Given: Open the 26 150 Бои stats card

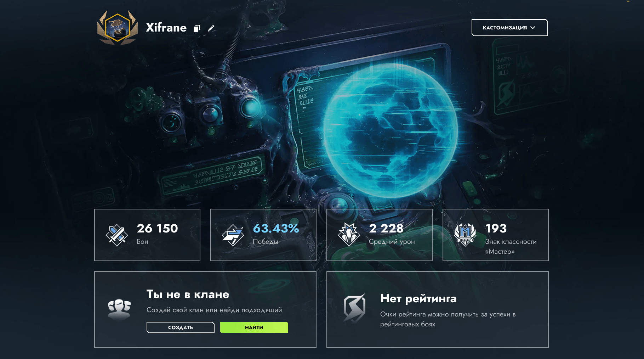Looking at the screenshot, I should tap(147, 235).
